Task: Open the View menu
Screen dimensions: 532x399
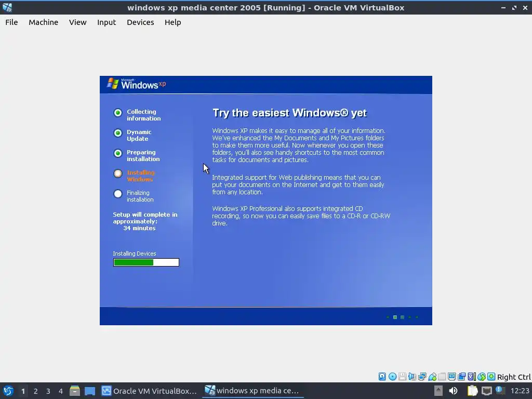Action: click(x=78, y=22)
